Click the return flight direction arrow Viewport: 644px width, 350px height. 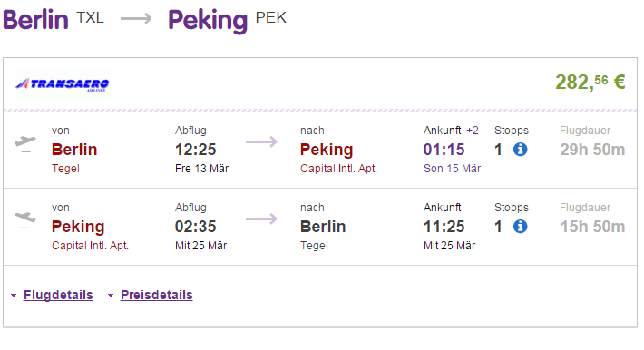point(261,219)
